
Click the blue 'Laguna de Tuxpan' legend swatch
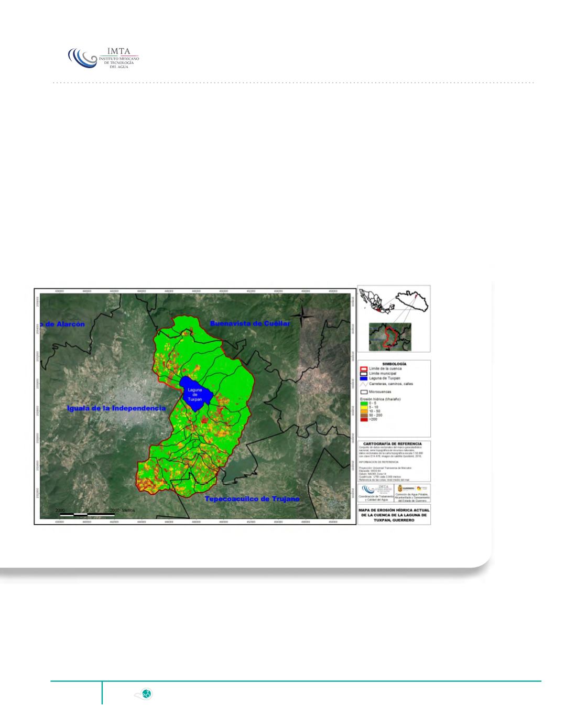click(364, 378)
